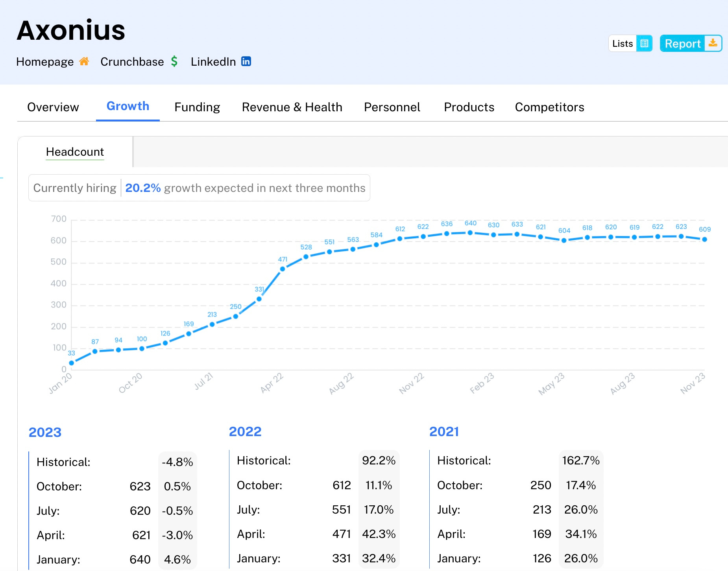Click the 2022 July growth 17.0%

pos(379,510)
